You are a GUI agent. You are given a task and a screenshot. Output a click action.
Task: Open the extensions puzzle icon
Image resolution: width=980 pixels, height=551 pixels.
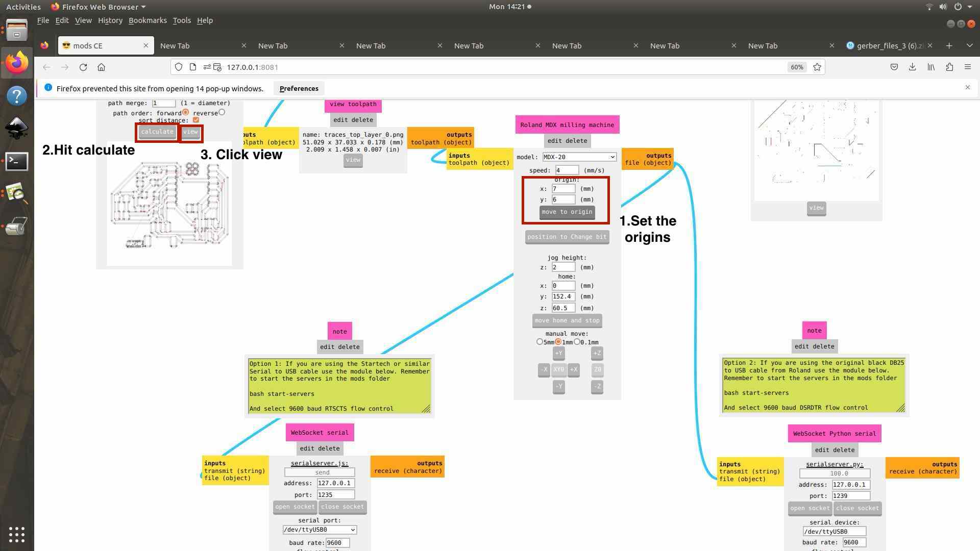949,67
